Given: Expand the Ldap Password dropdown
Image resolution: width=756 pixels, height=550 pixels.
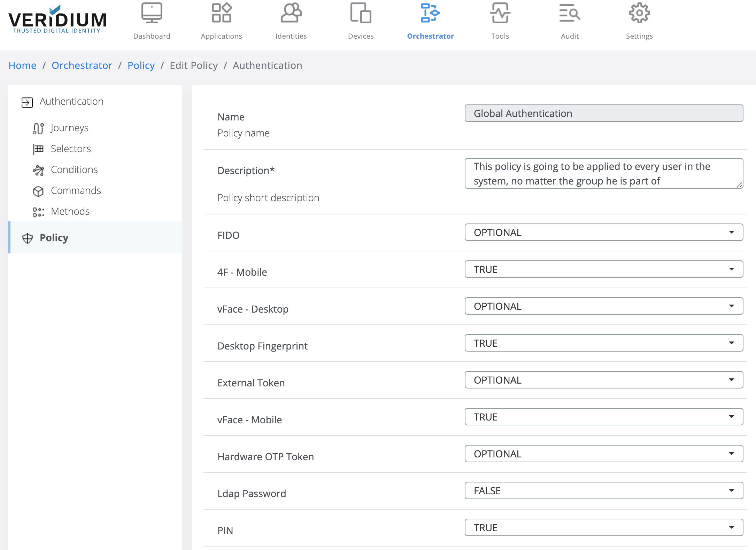Looking at the screenshot, I should click(x=603, y=491).
